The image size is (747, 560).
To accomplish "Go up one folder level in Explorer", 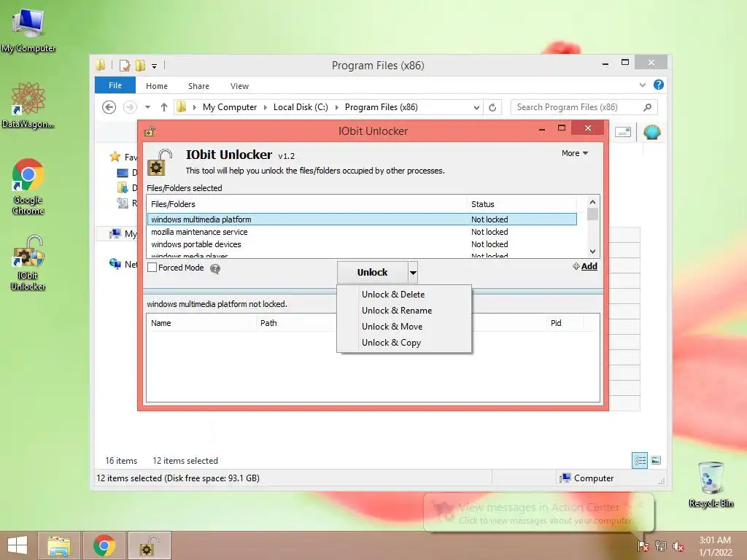I will coord(164,107).
